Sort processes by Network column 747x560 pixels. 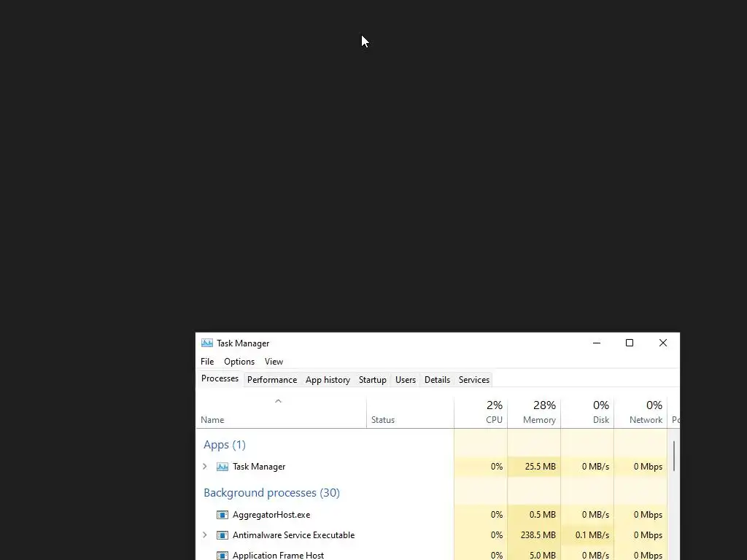(x=640, y=412)
